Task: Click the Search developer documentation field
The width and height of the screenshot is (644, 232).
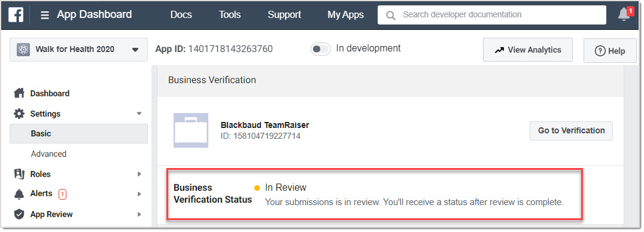Action: point(492,15)
